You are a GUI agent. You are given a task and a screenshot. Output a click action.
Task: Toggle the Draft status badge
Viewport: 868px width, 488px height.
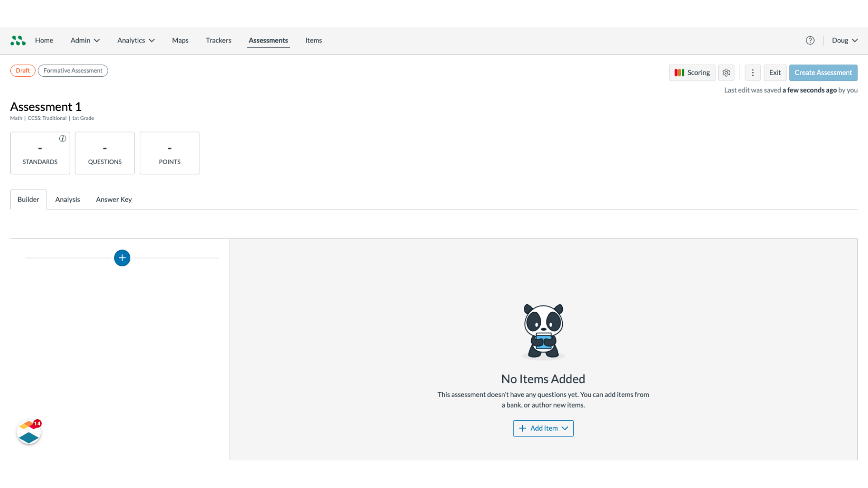[x=23, y=70]
